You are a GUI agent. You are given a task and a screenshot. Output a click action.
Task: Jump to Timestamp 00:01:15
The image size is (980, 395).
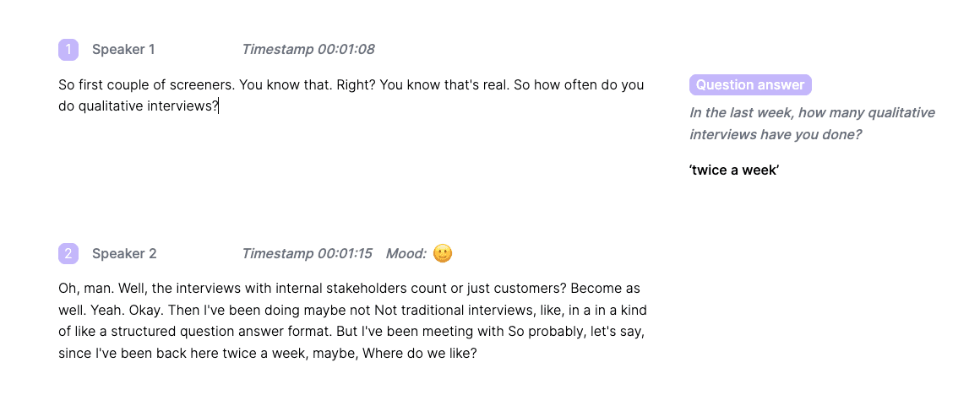tap(307, 253)
